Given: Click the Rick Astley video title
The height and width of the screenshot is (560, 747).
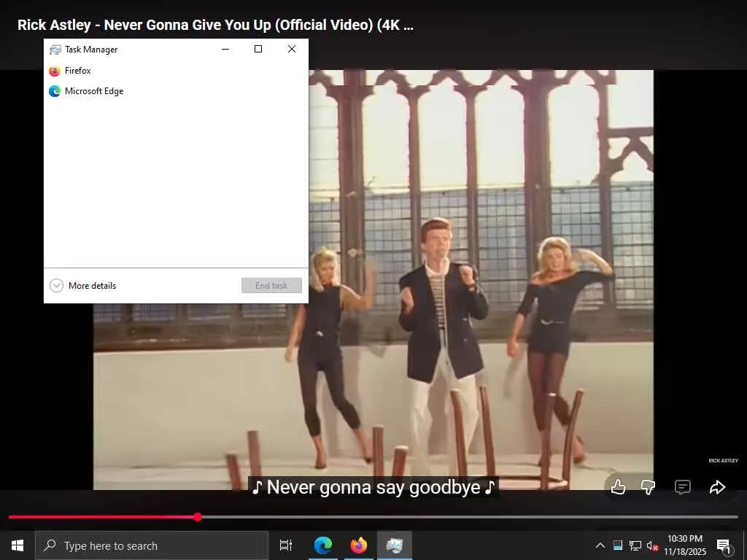Looking at the screenshot, I should pos(215,25).
